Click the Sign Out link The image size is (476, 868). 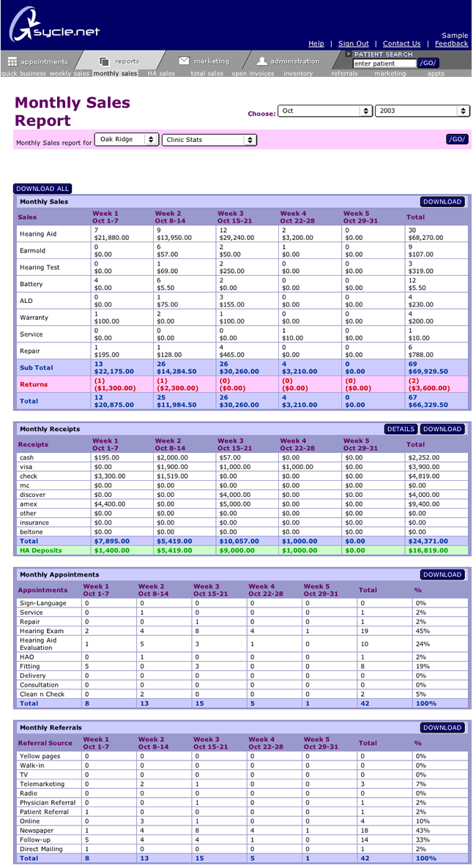coord(353,44)
